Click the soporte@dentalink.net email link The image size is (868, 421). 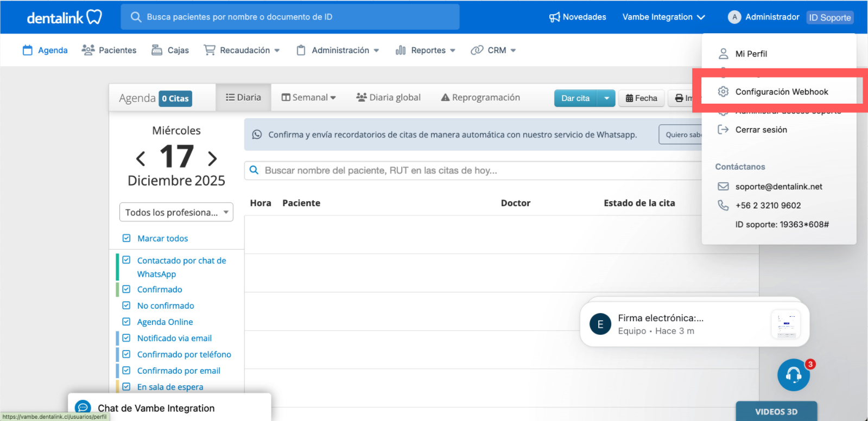coord(778,187)
